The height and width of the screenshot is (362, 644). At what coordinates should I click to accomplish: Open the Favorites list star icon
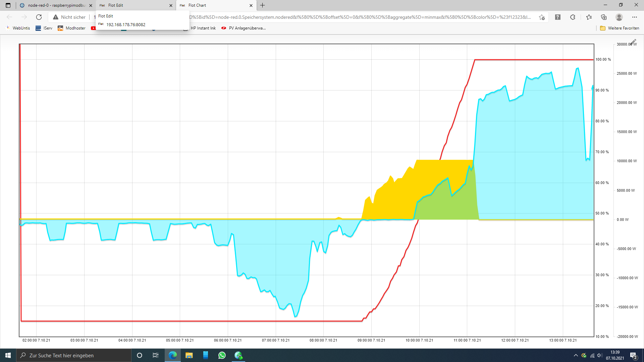coord(589,17)
